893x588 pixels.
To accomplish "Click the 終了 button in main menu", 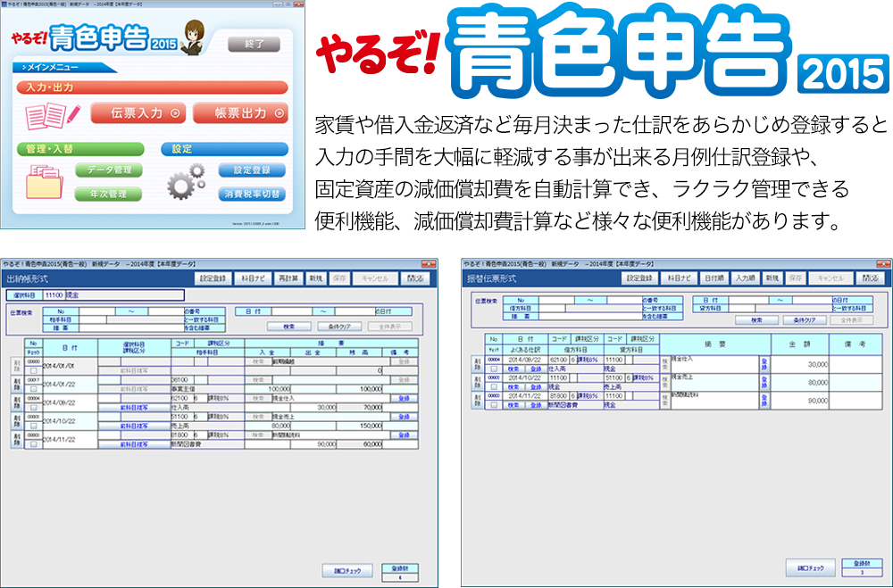I will coord(254,44).
